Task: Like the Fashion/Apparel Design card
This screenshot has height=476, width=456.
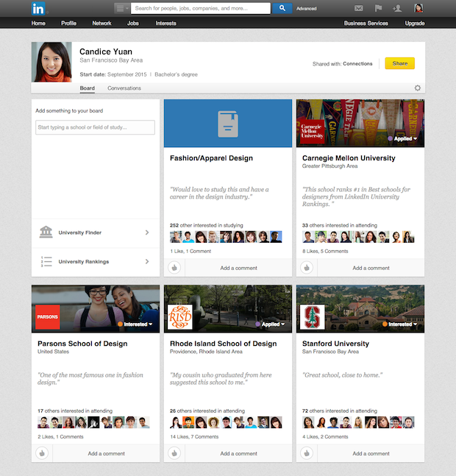Action: point(174,268)
